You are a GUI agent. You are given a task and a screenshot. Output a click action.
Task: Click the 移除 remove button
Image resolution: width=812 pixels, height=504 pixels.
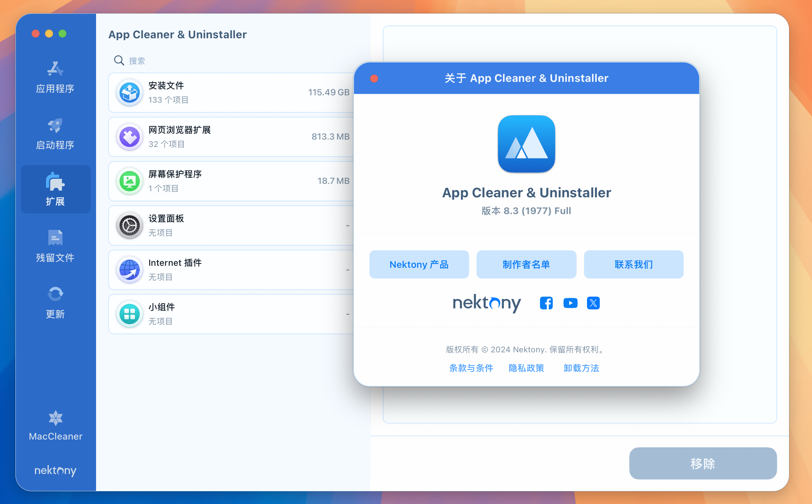point(703,463)
